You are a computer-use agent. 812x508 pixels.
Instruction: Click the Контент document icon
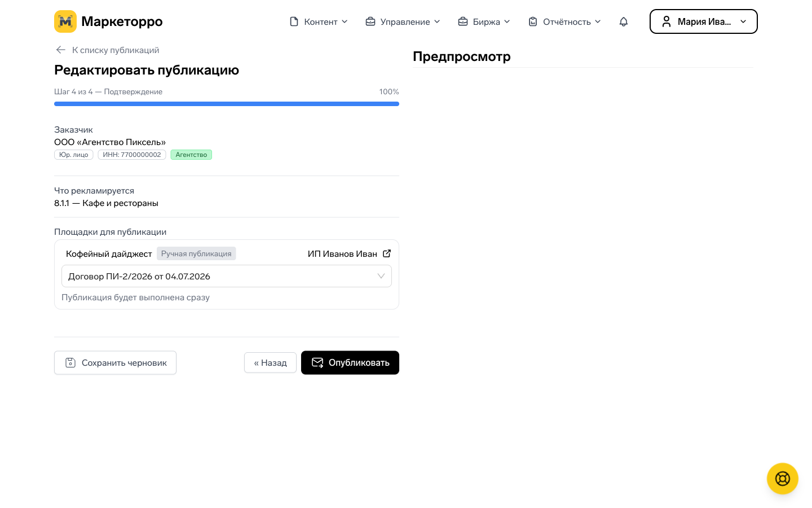pos(294,21)
